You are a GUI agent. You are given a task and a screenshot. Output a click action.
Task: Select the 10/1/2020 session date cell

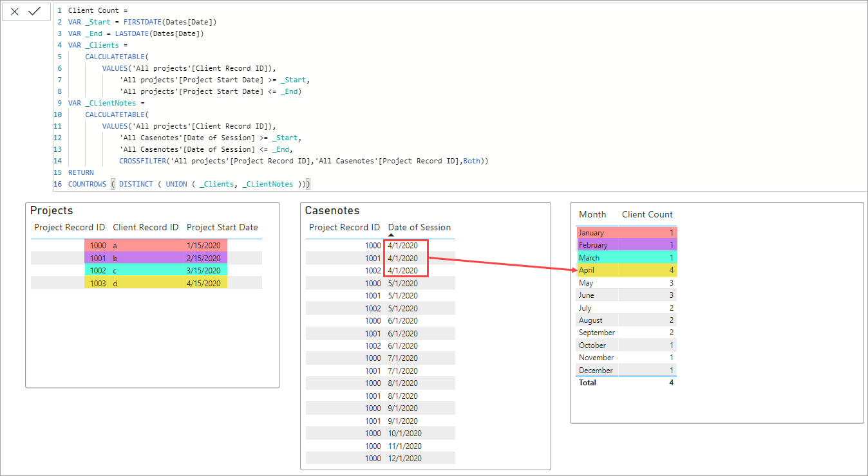click(405, 434)
